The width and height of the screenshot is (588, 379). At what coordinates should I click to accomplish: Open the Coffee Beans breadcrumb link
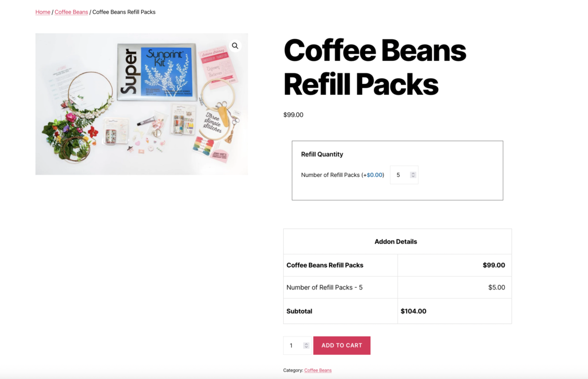[71, 12]
